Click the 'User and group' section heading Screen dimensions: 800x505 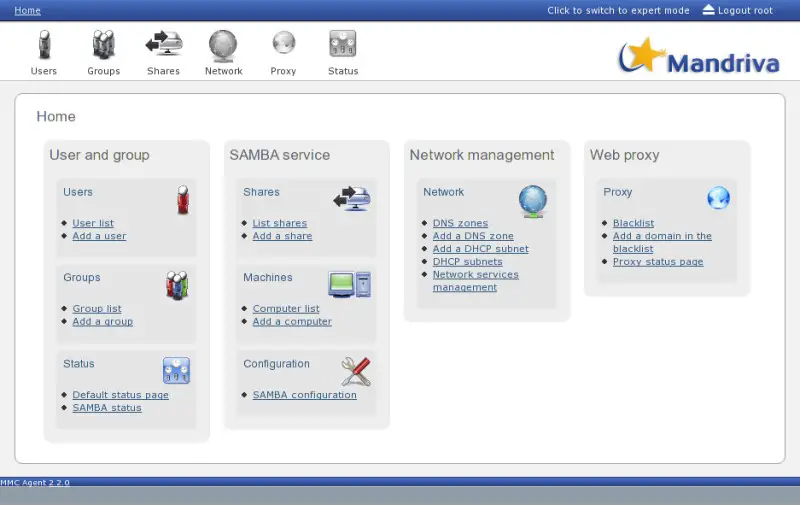(x=99, y=155)
